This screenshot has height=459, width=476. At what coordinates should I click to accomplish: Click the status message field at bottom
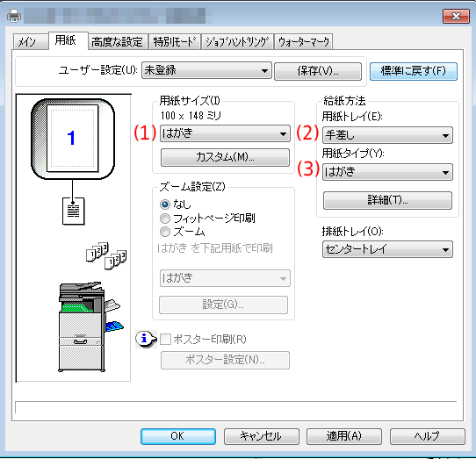[235, 407]
